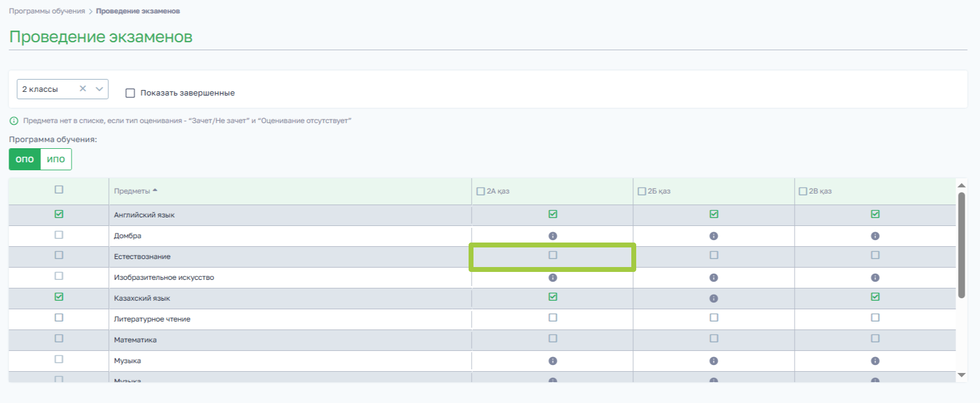The width and height of the screenshot is (980, 403).
Task: Click the 'Литературное чтение' subject cell
Action: click(x=290, y=319)
